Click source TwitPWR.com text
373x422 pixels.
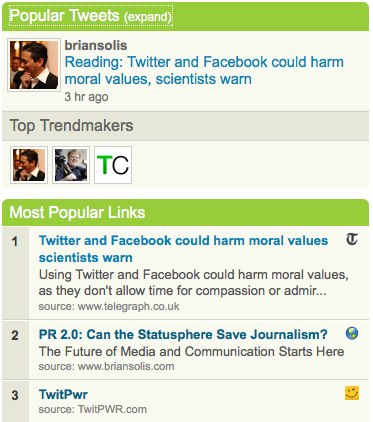pos(93,409)
